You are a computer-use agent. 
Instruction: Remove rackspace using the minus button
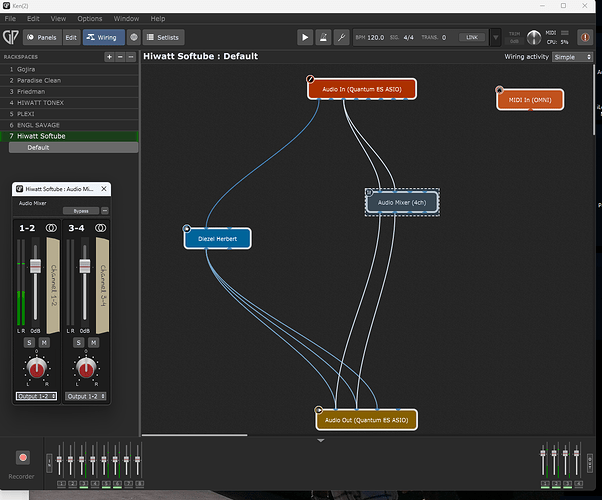(x=122, y=57)
